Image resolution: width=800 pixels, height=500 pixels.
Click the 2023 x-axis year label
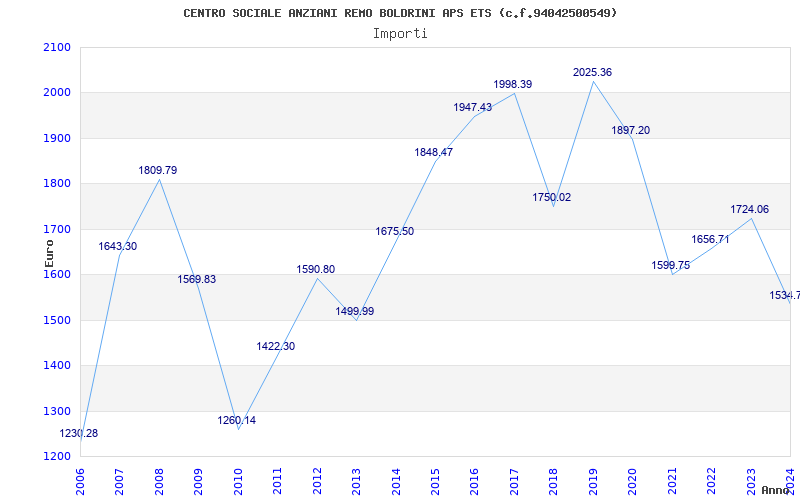pyautogui.click(x=751, y=481)
